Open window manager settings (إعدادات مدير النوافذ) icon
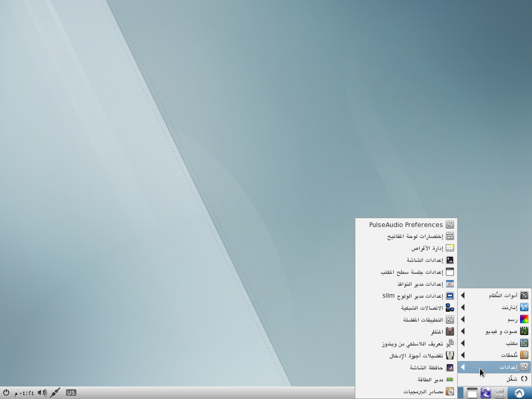The height and width of the screenshot is (399, 532). point(449,284)
